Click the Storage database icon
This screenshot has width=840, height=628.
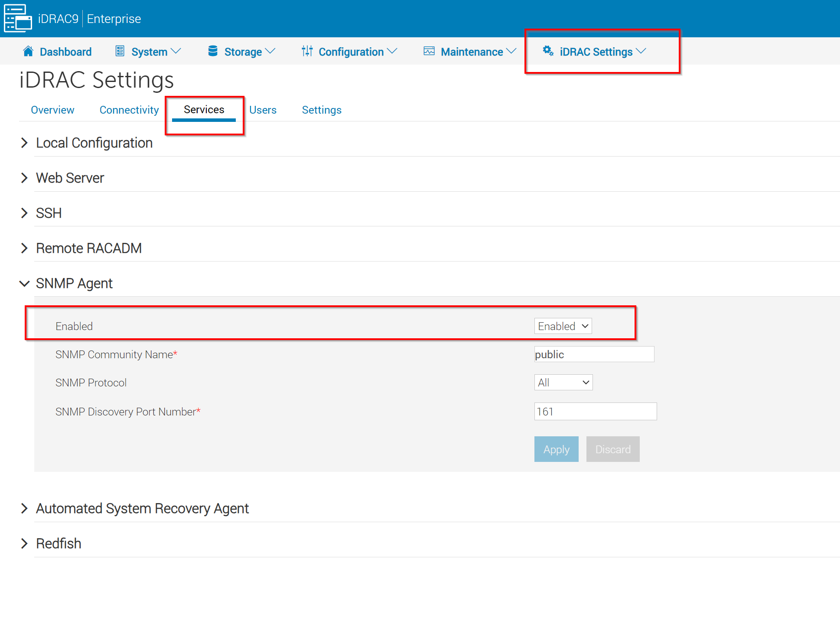coord(213,51)
